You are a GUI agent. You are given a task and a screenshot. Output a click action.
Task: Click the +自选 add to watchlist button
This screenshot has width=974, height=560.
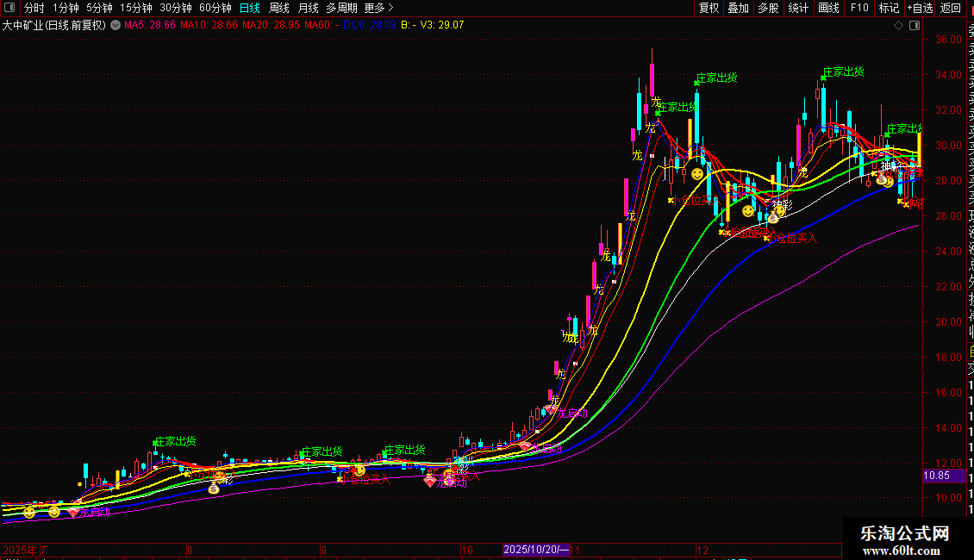920,8
